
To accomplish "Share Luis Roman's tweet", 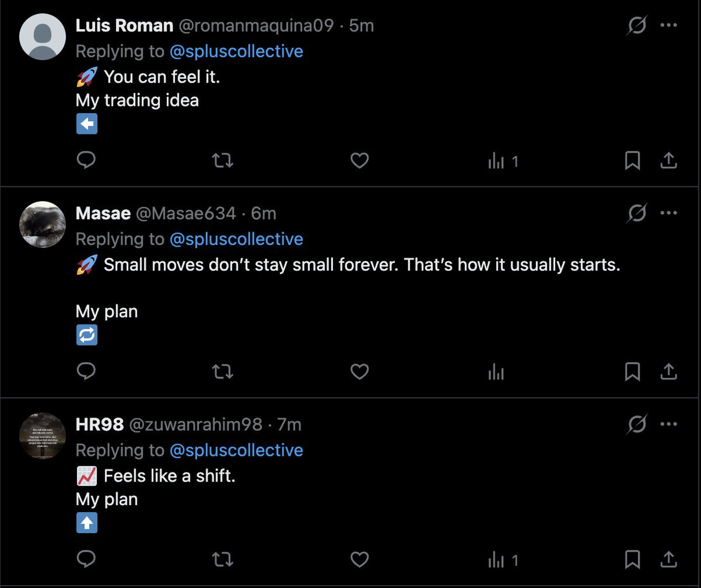I will click(x=668, y=160).
